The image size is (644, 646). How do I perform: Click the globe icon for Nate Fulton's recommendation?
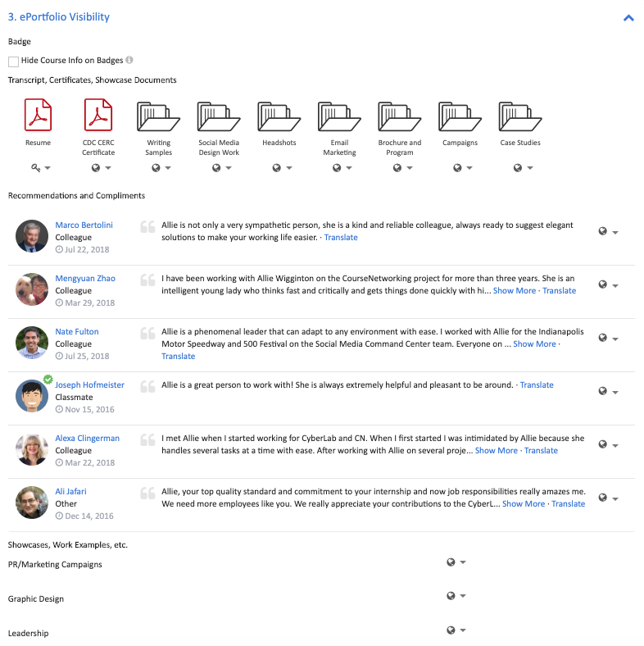pos(602,338)
